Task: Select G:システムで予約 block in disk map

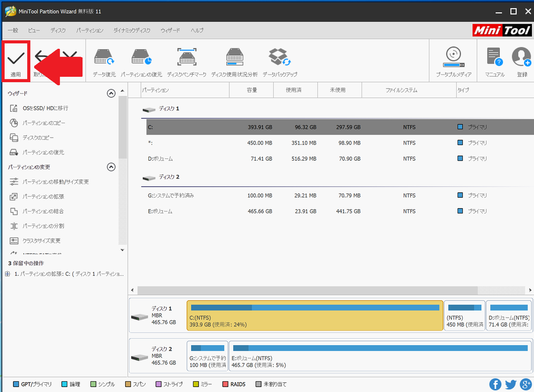Action: pyautogui.click(x=207, y=356)
